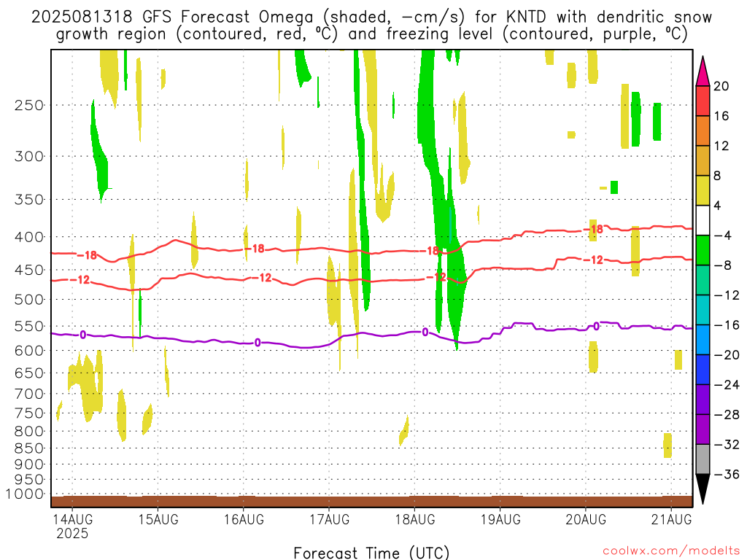This screenshot has height=560, width=747.
Task: Click the 350 pressure level label
Action: click(x=29, y=200)
